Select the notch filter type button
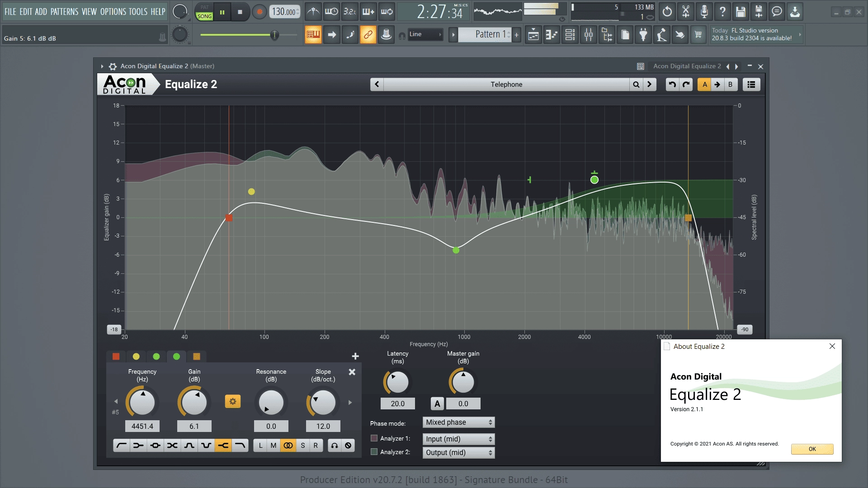The width and height of the screenshot is (868, 488). [206, 446]
